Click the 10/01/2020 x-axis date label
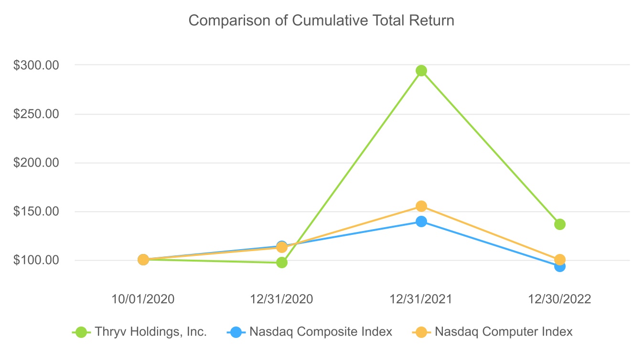 (x=143, y=299)
